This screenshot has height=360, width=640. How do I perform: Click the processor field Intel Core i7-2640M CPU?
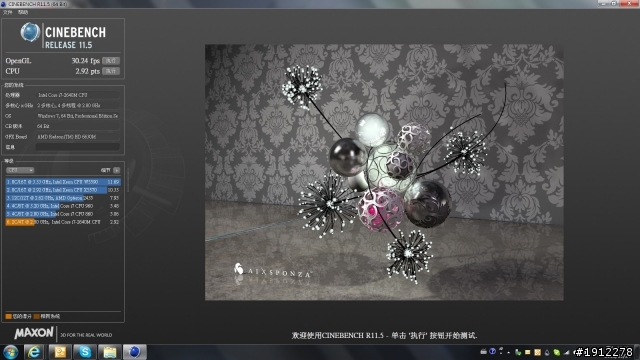click(78, 95)
